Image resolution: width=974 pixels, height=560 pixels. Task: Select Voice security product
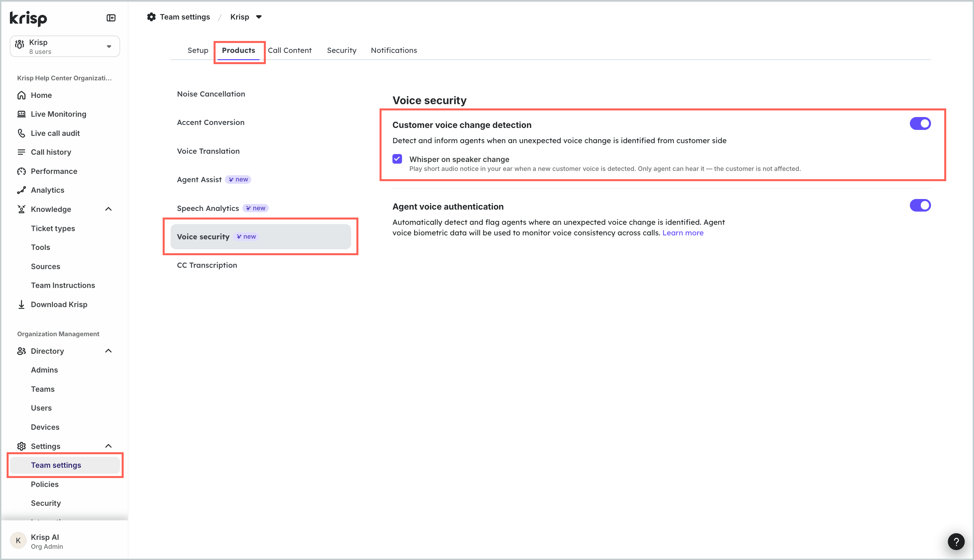pyautogui.click(x=261, y=237)
